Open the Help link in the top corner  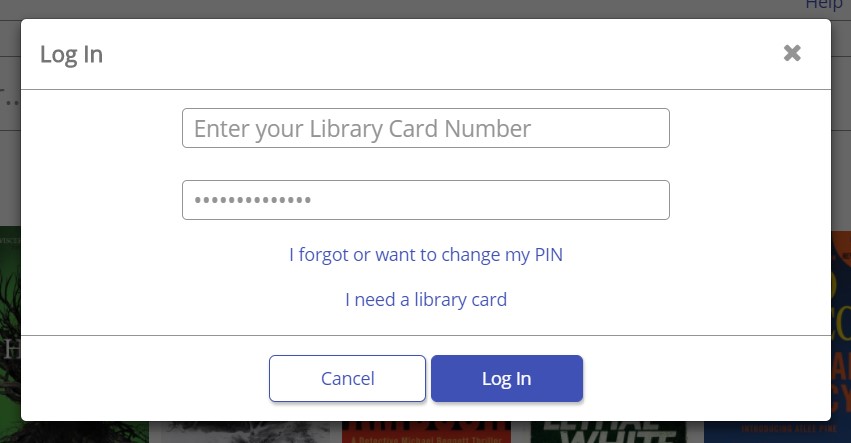pos(824,5)
